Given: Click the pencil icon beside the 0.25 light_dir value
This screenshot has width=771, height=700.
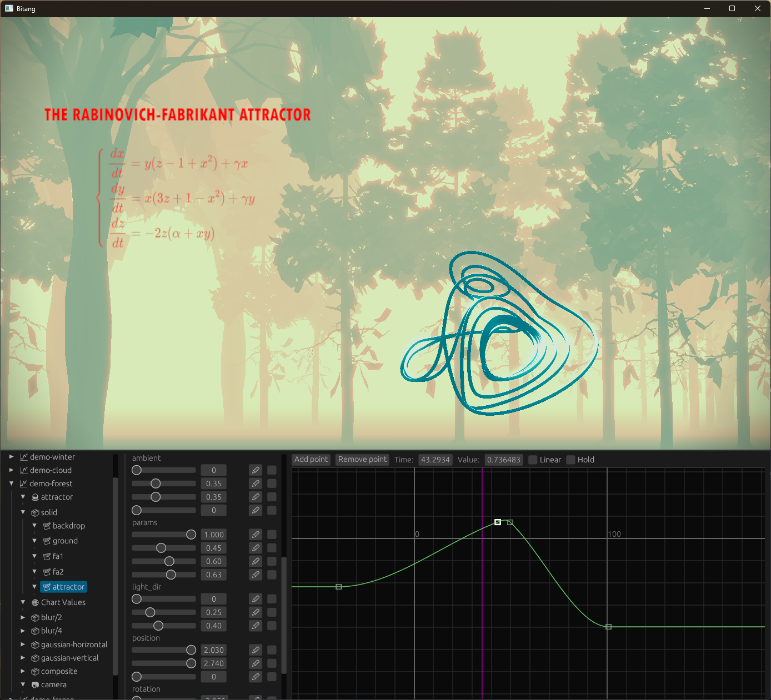Looking at the screenshot, I should [x=255, y=612].
